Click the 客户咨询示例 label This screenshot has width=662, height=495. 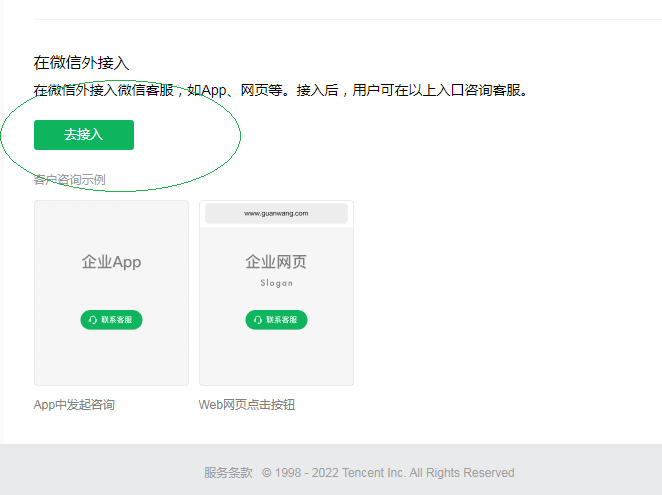(70, 180)
